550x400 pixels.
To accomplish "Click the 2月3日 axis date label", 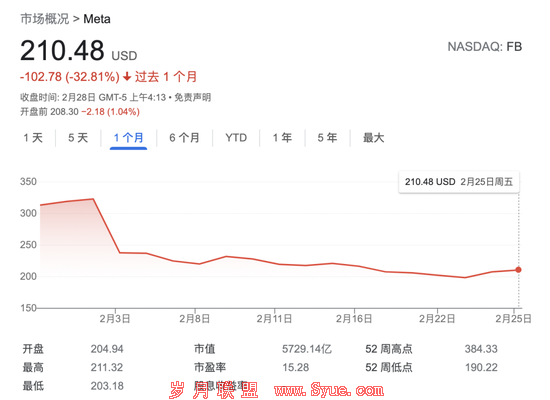I will [x=115, y=319].
